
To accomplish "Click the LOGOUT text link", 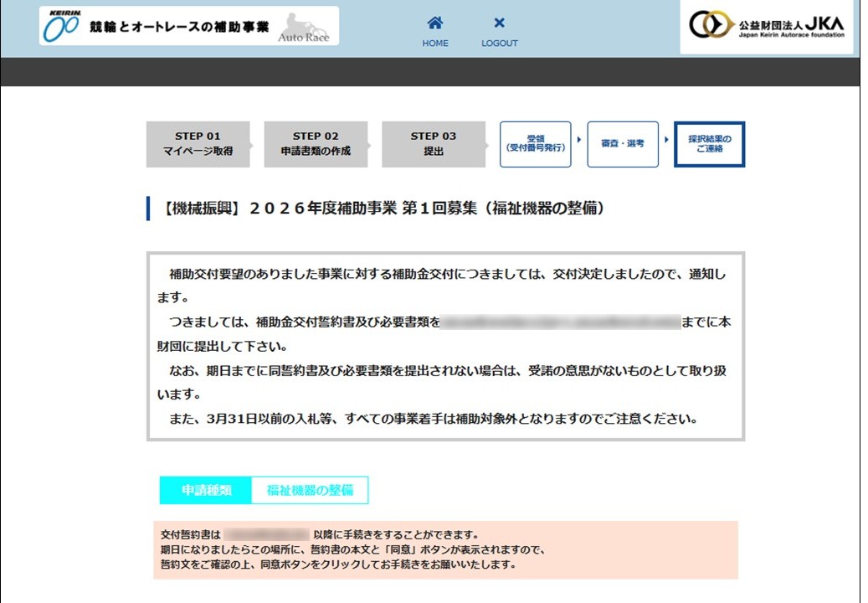I will coord(500,44).
